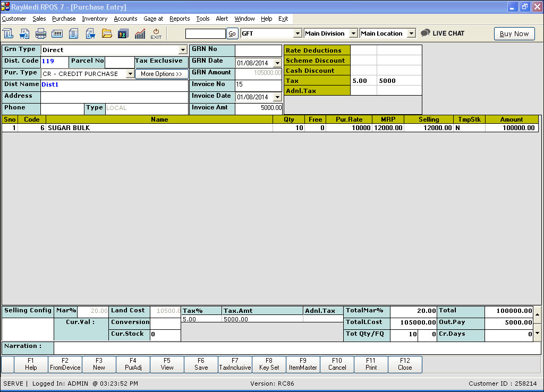
Task: Open the Inventory menu
Action: coord(95,19)
